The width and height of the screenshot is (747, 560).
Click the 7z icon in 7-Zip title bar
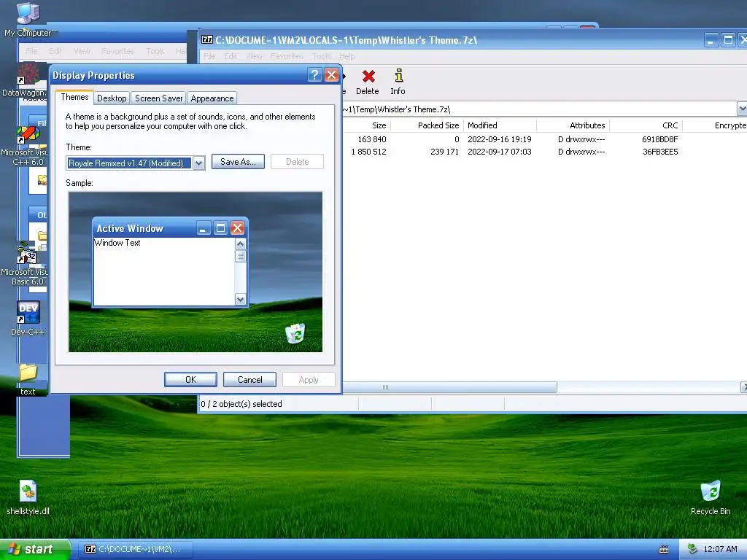pos(207,39)
